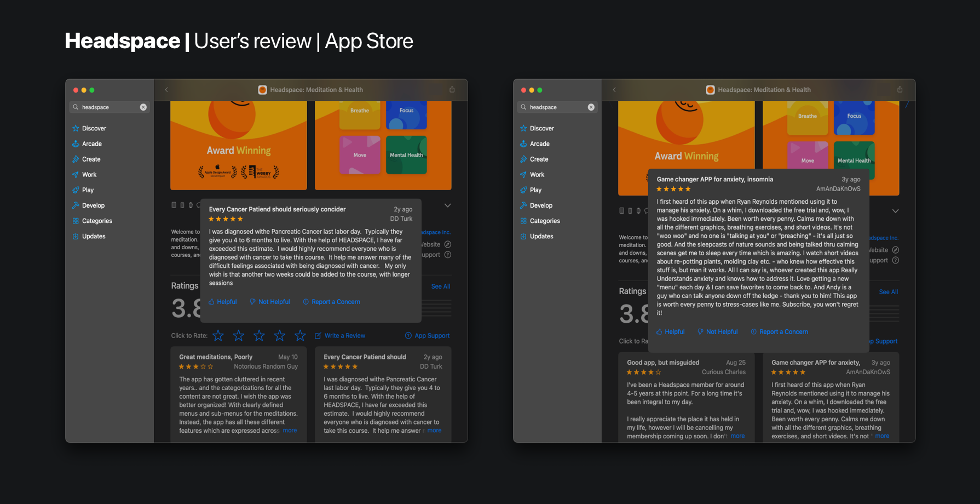Click See All ratings in the left window
The height and width of the screenshot is (504, 980).
(441, 287)
